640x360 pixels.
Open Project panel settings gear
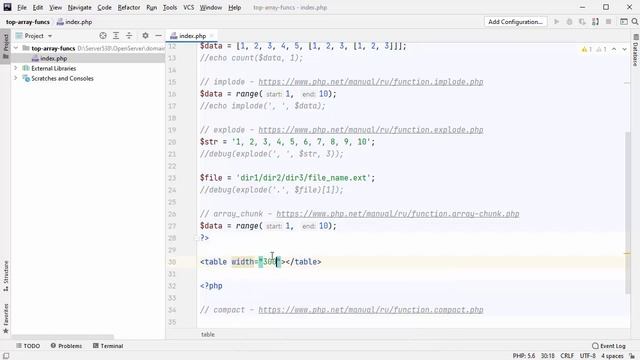(145, 36)
